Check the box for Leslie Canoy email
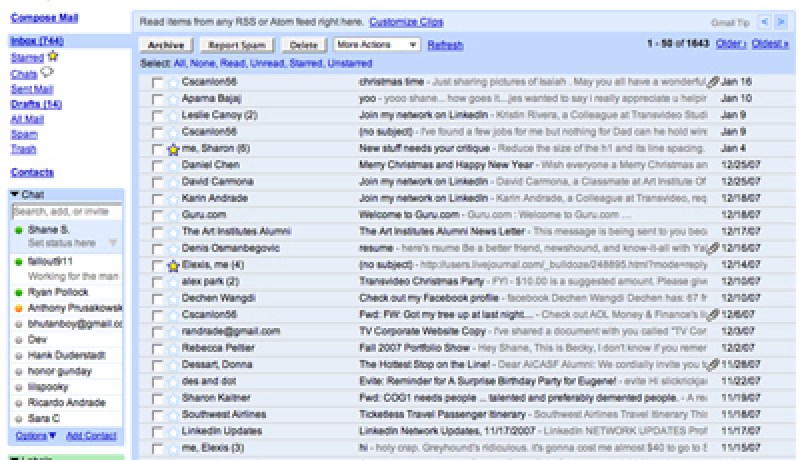Screen dimensions: 800x460 click(157, 115)
